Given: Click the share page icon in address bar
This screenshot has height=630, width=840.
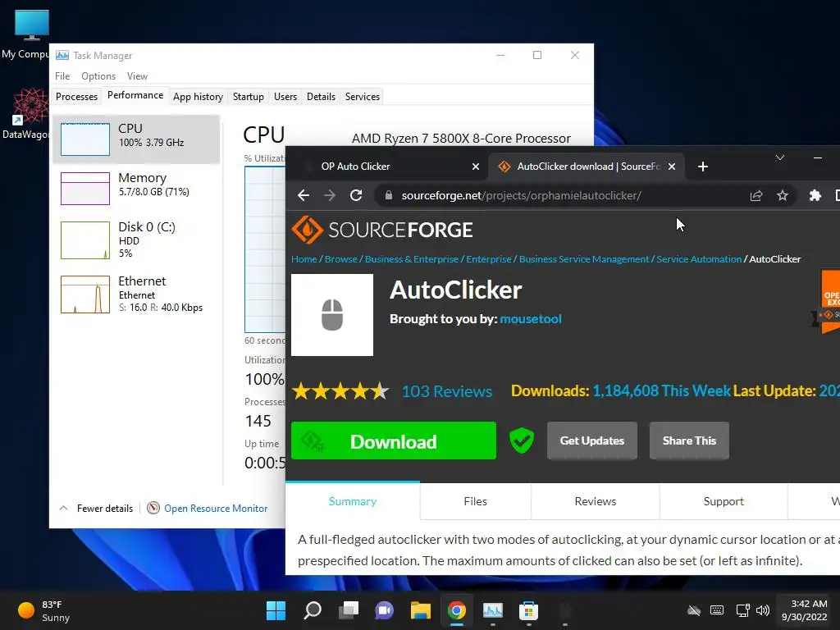Looking at the screenshot, I should [x=756, y=195].
